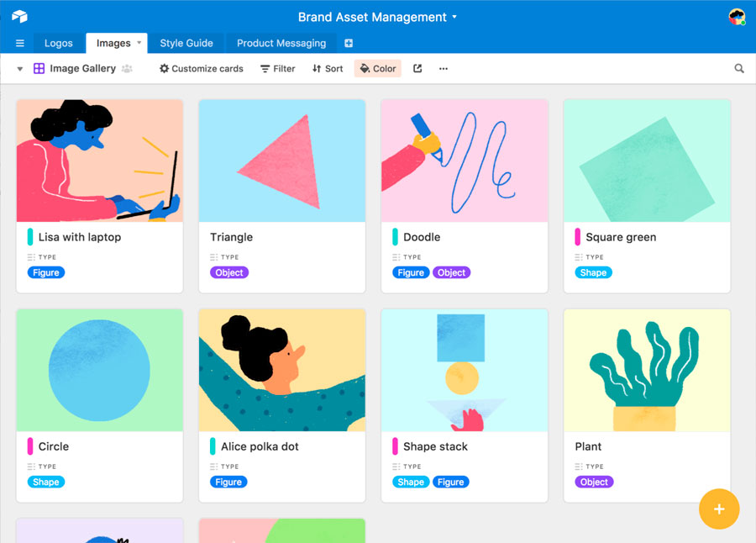
Task: Open the Product Messaging tab
Action: click(x=281, y=44)
